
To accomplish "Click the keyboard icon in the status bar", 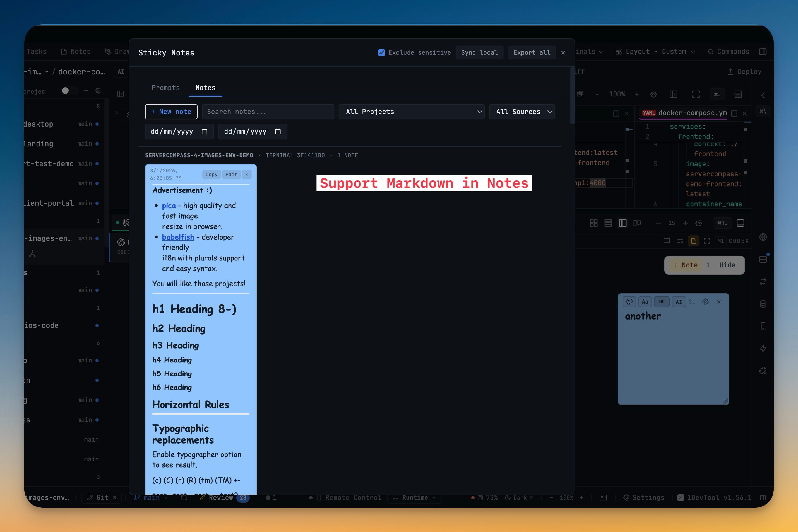I will 603,498.
